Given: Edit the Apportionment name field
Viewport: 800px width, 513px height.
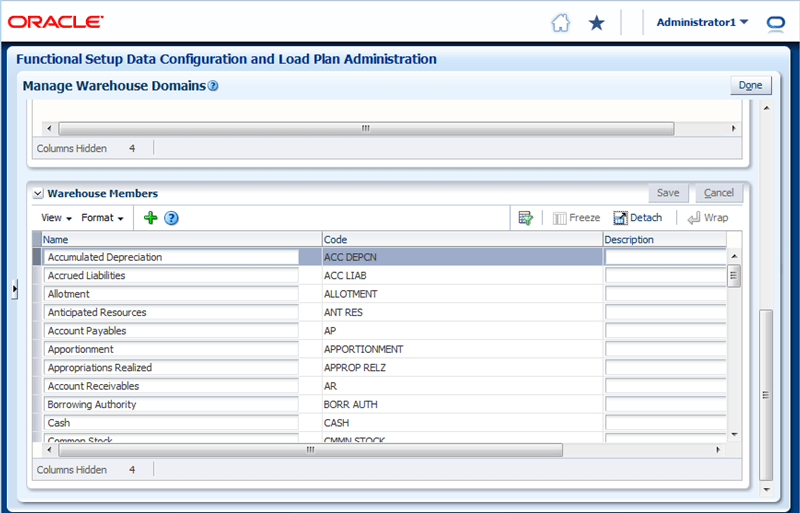Looking at the screenshot, I should pyautogui.click(x=171, y=349).
